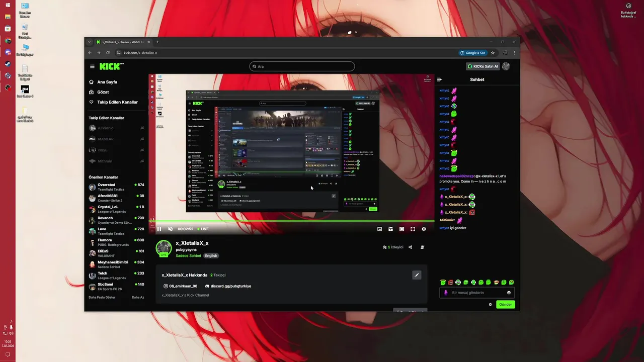Select x_XletalisX_x Stream browser tab
Viewport: 644px width, 362px height.
pos(123,42)
